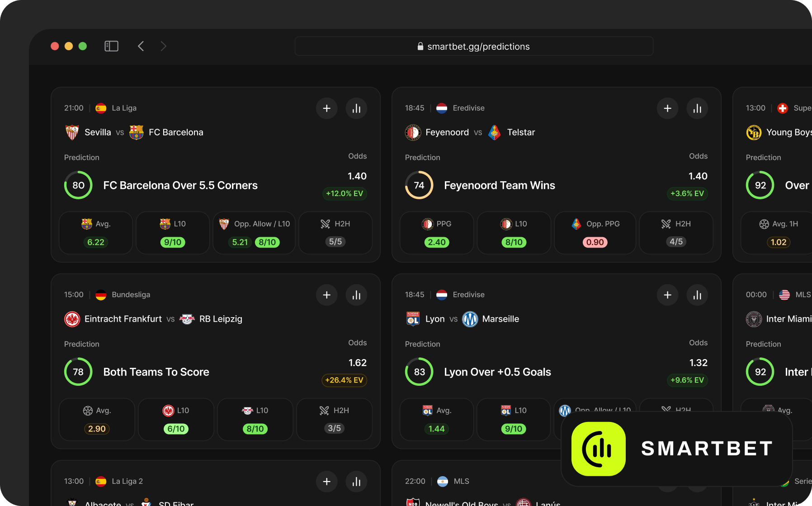The width and height of the screenshot is (812, 506).
Task: Click the +12.0% EV badge
Action: 345,193
